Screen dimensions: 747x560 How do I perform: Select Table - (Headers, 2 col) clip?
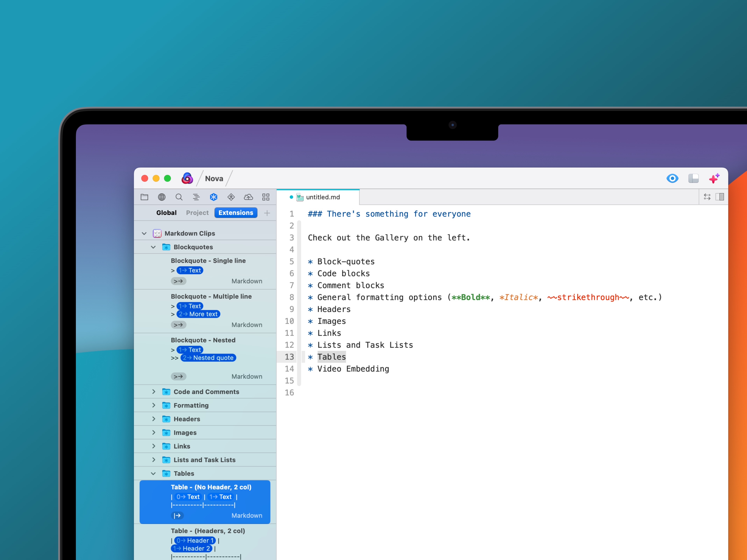tap(205, 542)
